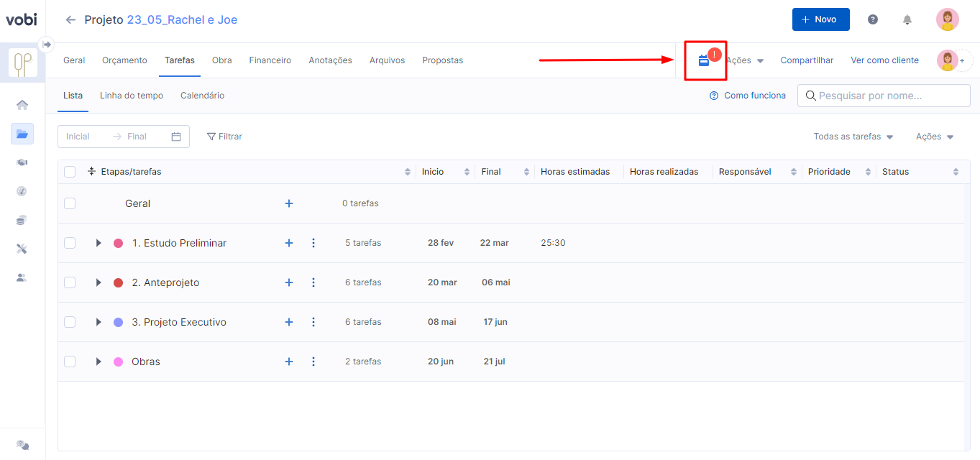Image resolution: width=980 pixels, height=460 pixels.
Task: Open the Ações dropdown in project toolbar
Action: [745, 60]
